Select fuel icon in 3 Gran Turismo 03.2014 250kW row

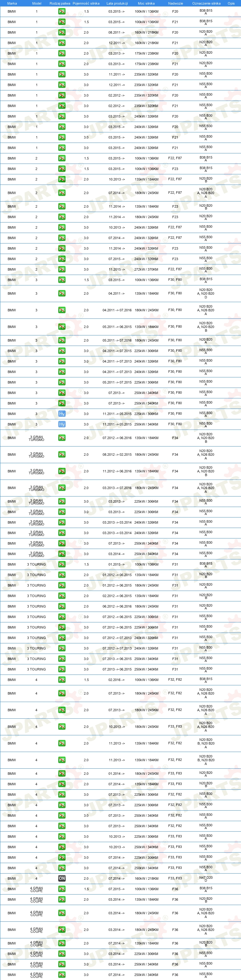[x=62, y=554]
